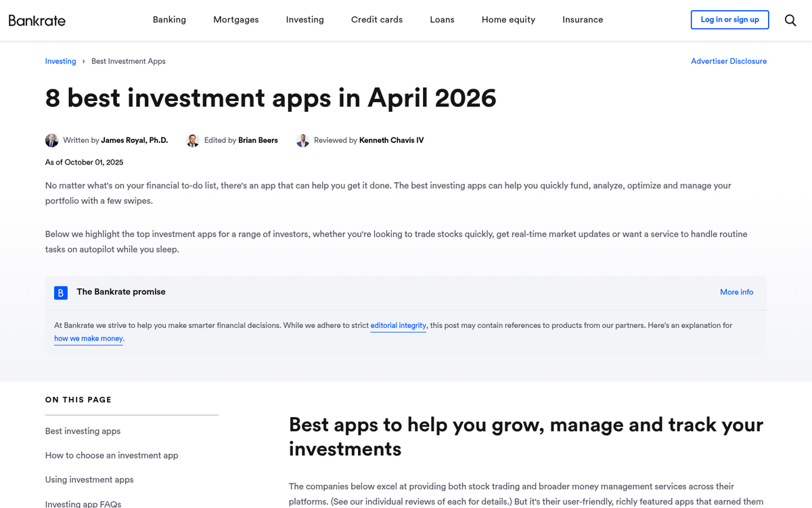The image size is (812, 508).
Task: Open the Advertiser Disclosure link
Action: click(x=729, y=61)
